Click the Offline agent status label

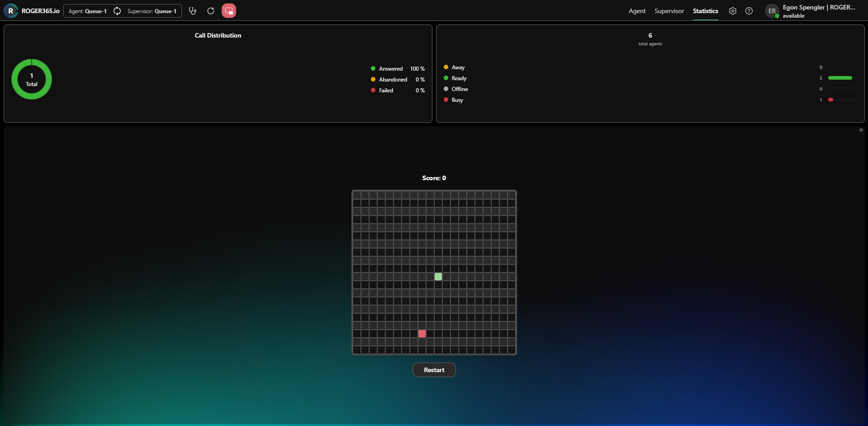point(460,89)
